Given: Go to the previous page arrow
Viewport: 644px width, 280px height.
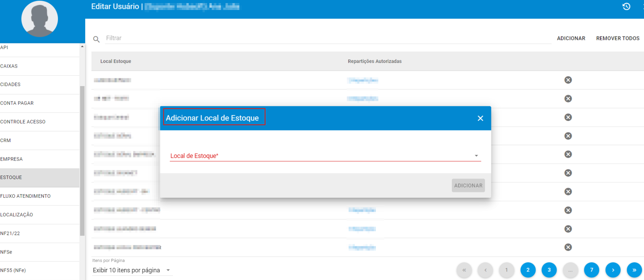Looking at the screenshot, I should 485,270.
